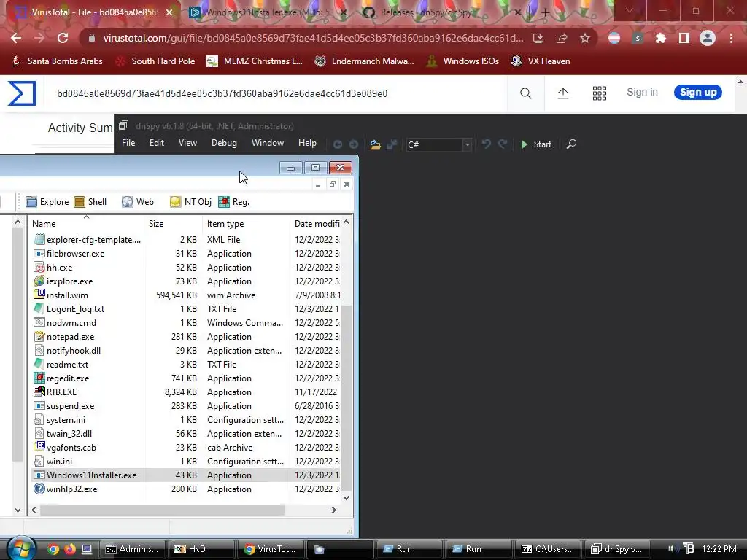Select the filebrowser.exe icon
Viewport: 747px width, 560px height.
39,253
